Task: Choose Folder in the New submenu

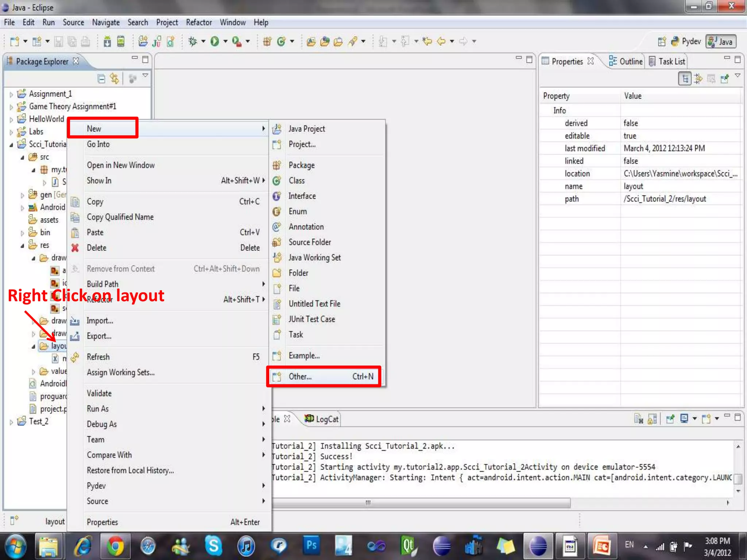Action: (327, 273)
